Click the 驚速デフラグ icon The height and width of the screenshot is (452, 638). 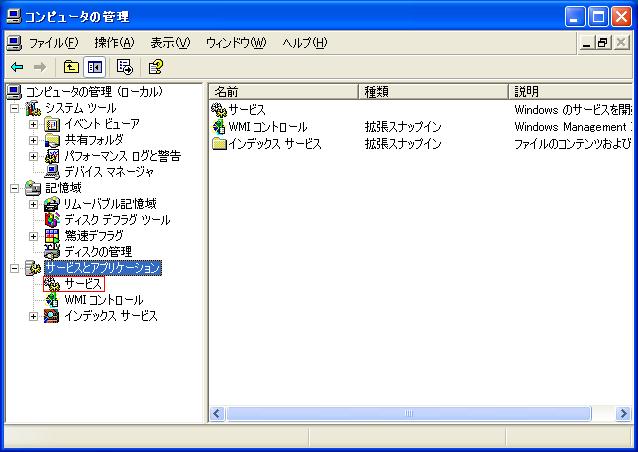[52, 236]
